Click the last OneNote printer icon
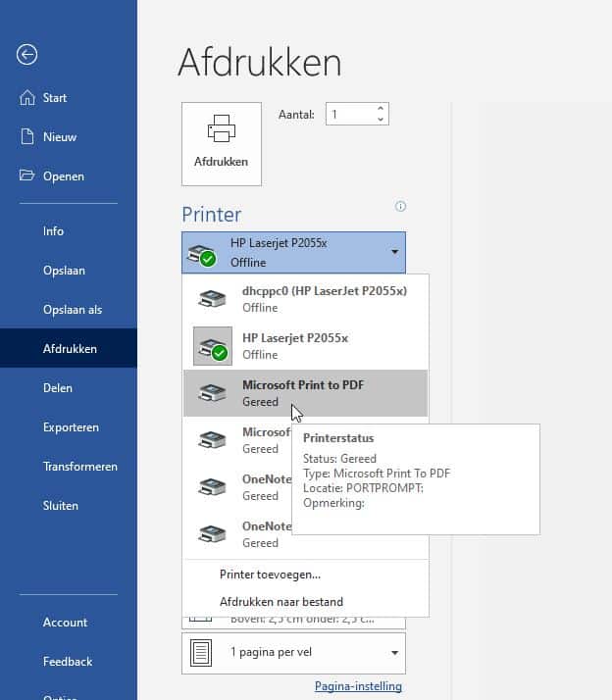Viewport: 612px width, 700px height. click(x=212, y=534)
